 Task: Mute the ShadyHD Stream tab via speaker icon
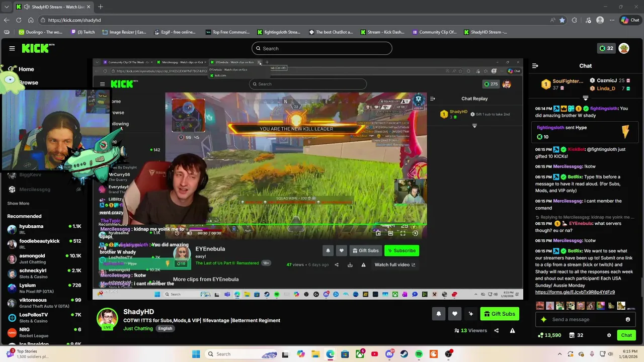26,7
